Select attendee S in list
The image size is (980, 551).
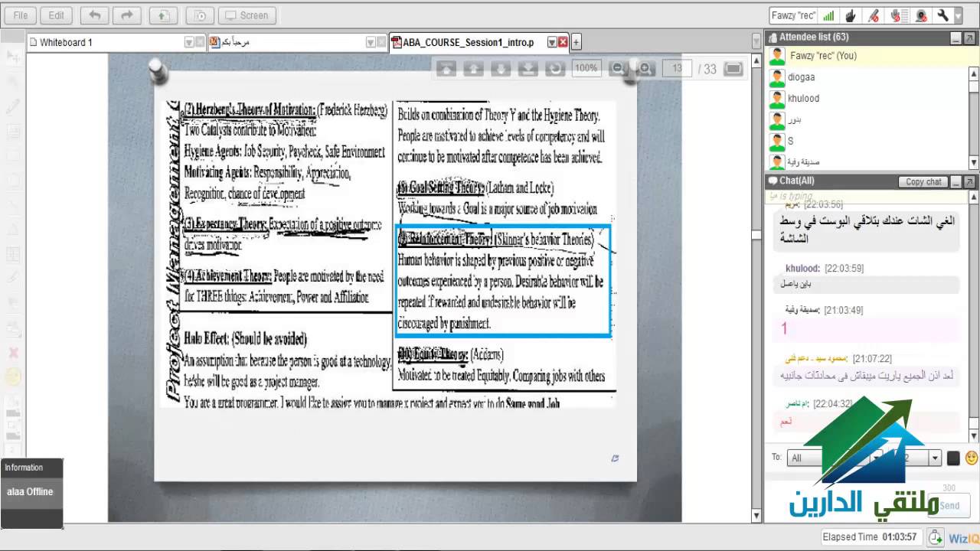pyautogui.click(x=866, y=142)
